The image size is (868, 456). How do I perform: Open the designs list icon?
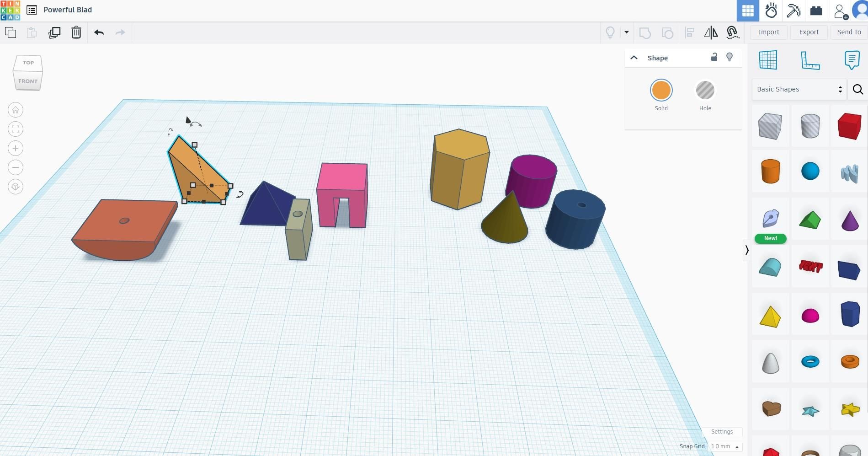coord(32,10)
